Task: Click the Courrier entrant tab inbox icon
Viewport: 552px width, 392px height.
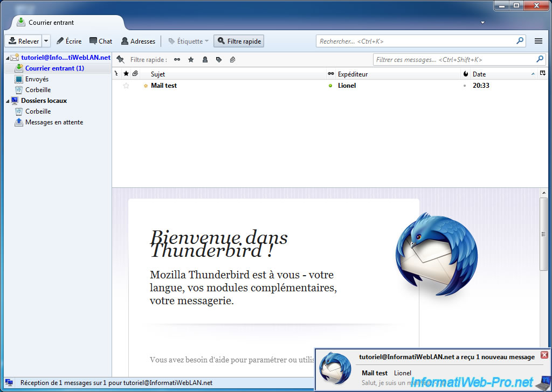Action: point(21,22)
